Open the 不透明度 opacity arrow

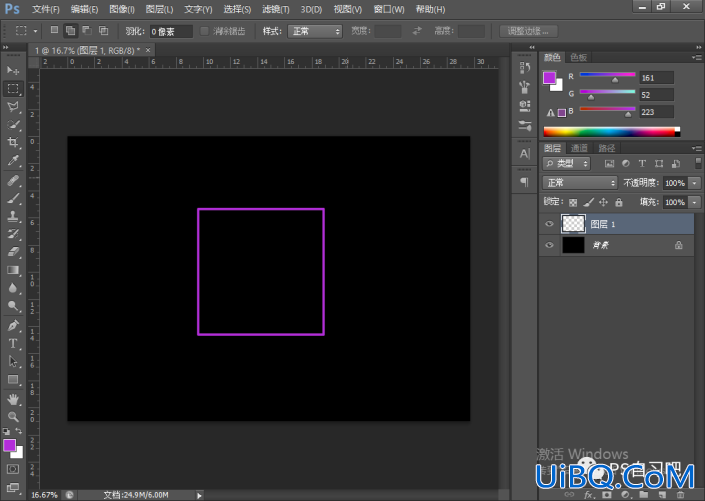[x=695, y=183]
